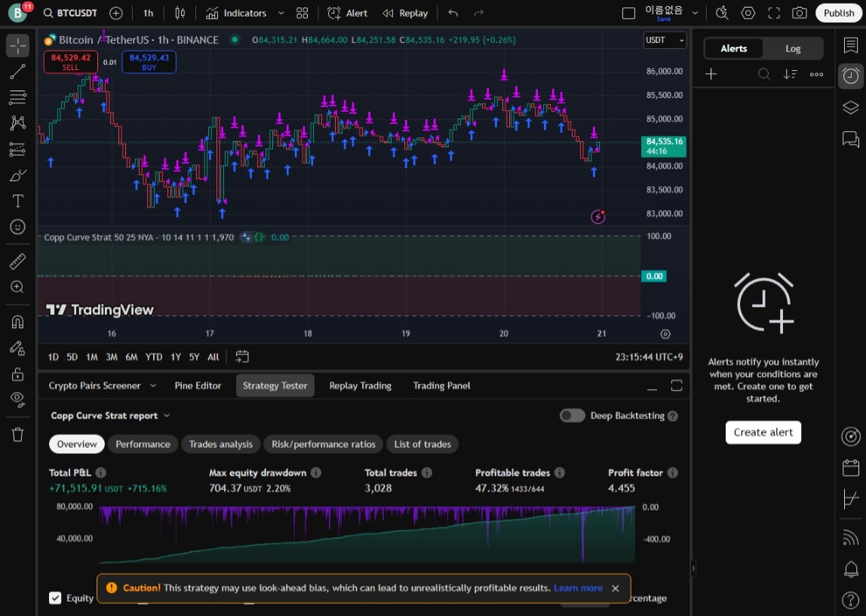The image size is (866, 616).
Task: Switch to the alerts Log tab
Action: (793, 48)
